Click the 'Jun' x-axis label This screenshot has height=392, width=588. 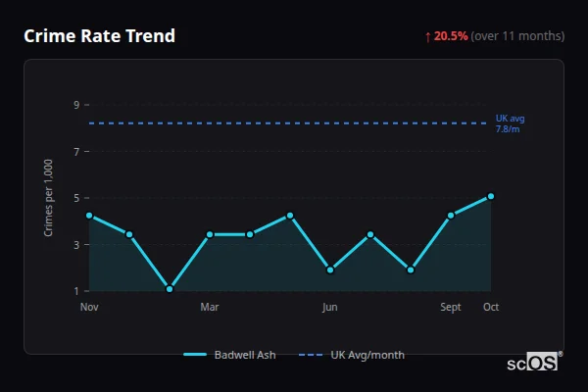pyautogui.click(x=330, y=307)
